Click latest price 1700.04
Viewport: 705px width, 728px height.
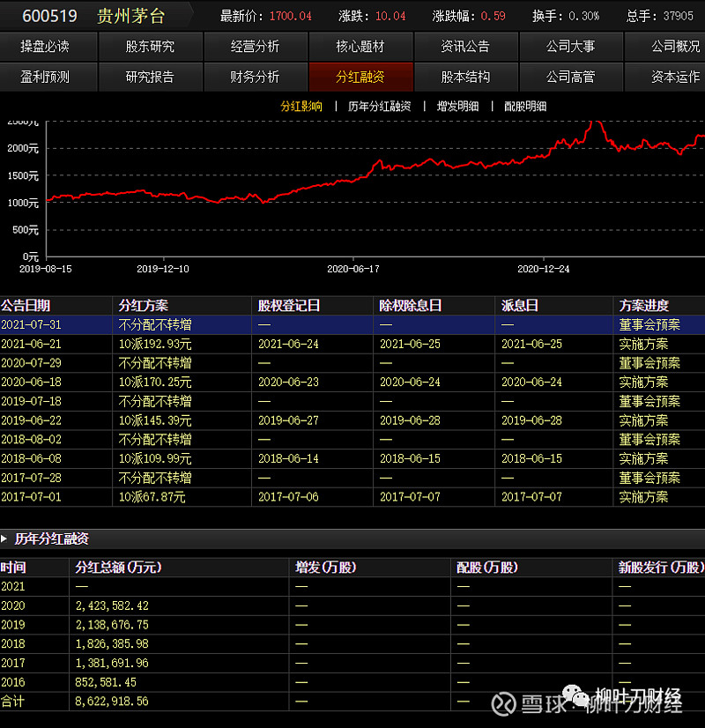point(291,16)
